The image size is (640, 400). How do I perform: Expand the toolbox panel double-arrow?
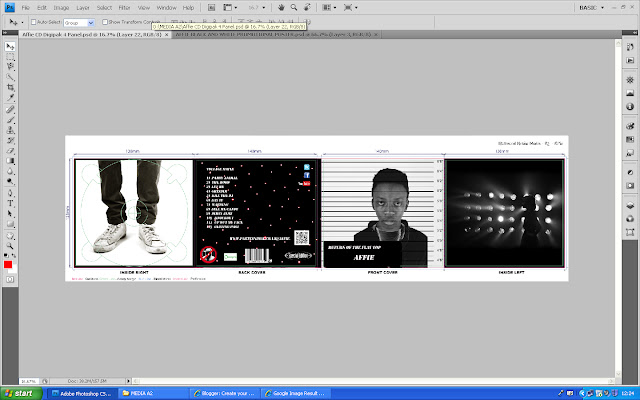5,33
